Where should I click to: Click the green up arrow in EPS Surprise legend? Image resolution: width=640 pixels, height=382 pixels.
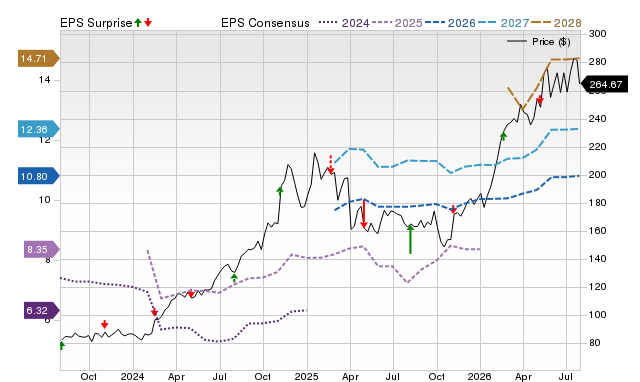click(138, 22)
